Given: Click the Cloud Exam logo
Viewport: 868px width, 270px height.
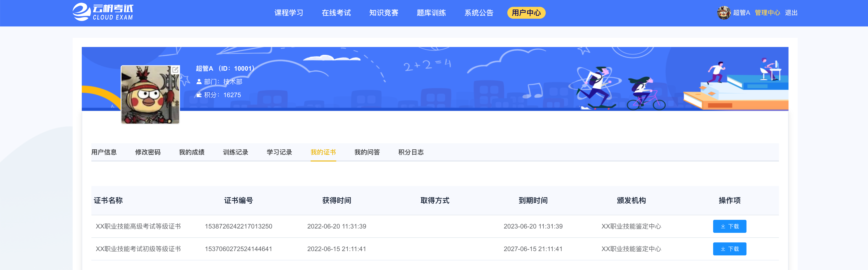Looking at the screenshot, I should pyautogui.click(x=103, y=12).
